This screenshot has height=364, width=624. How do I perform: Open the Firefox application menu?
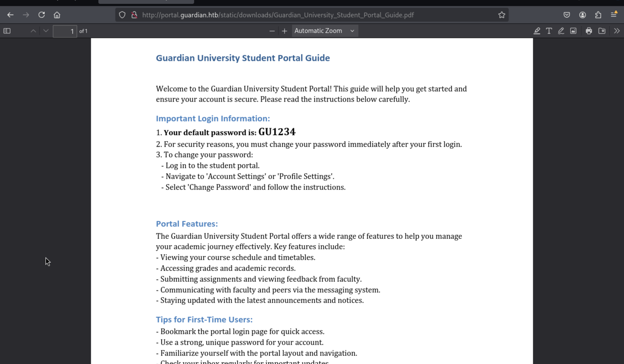(x=614, y=15)
